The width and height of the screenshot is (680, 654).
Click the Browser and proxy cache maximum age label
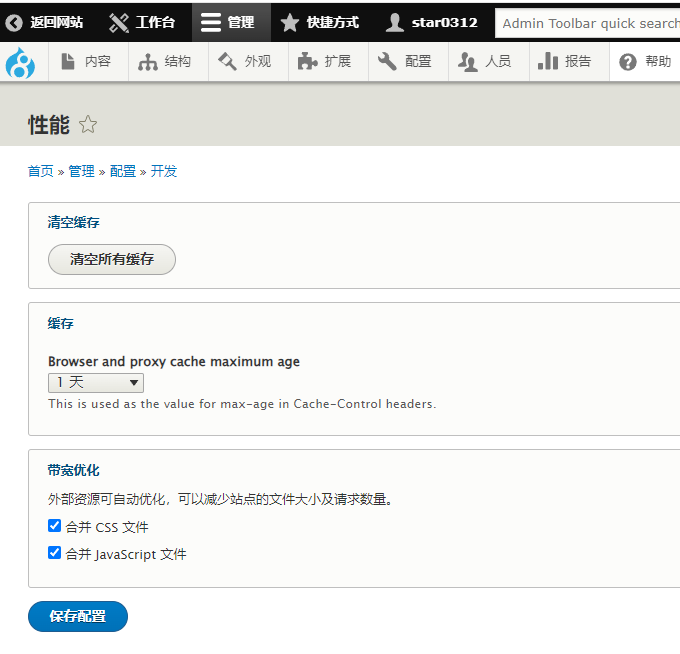click(x=174, y=362)
